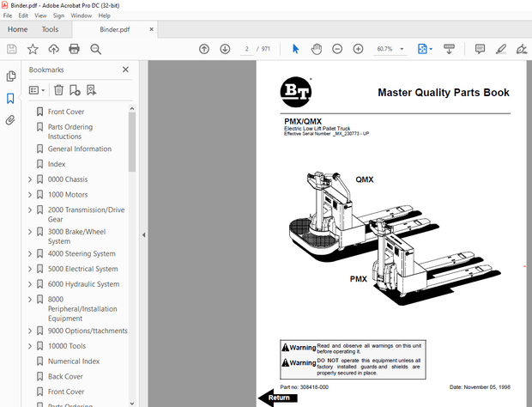This screenshot has width=532, height=407.
Task: Go to the previous page arrow
Action: click(x=204, y=49)
